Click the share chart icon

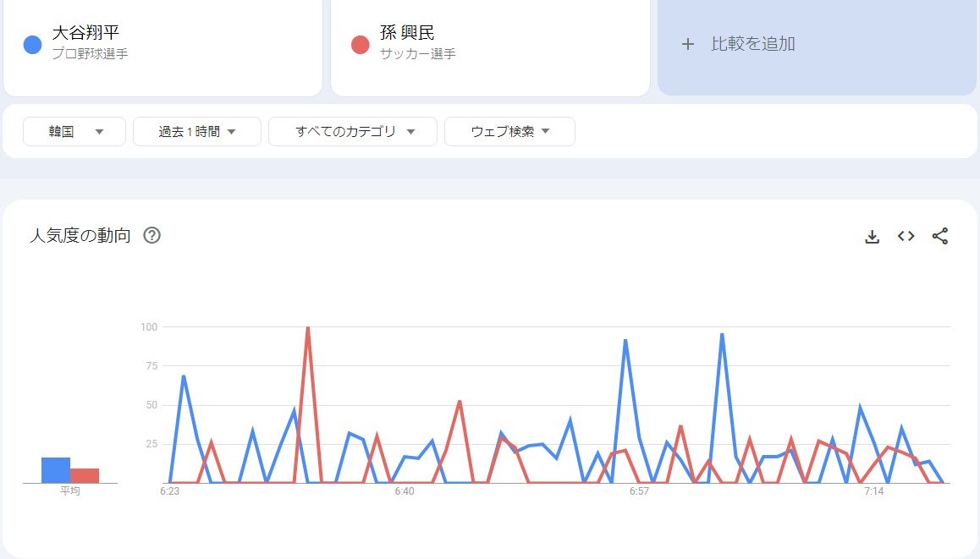point(939,237)
